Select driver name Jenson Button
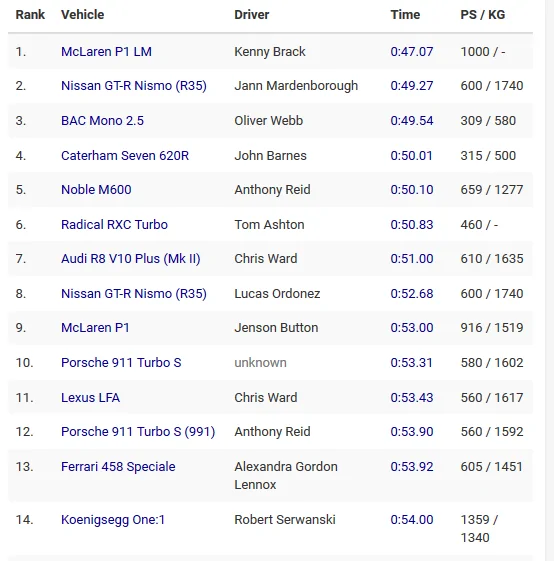This screenshot has height=561, width=554. click(x=276, y=328)
